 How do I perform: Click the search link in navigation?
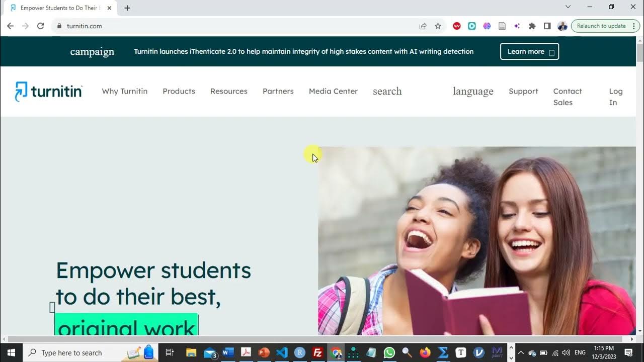pyautogui.click(x=387, y=91)
